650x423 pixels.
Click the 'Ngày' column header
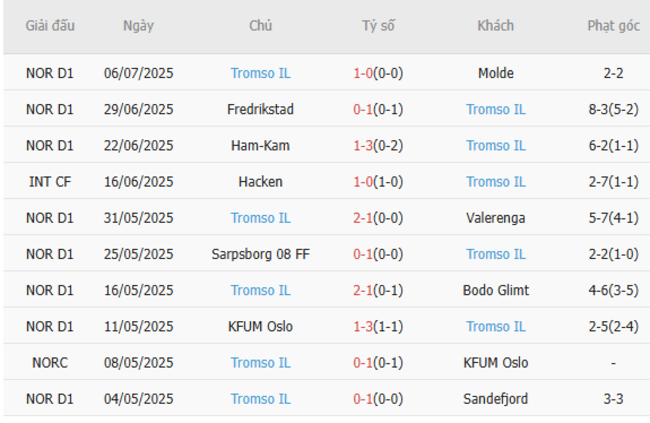click(x=138, y=26)
